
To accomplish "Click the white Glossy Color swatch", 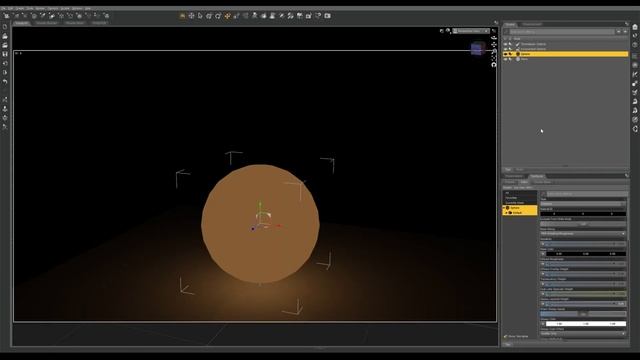I will [586, 324].
